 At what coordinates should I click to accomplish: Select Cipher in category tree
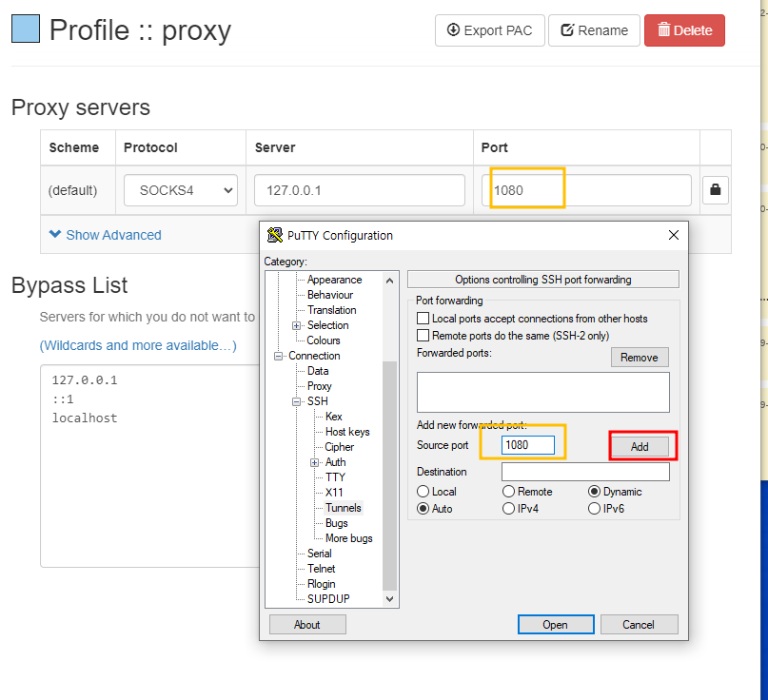(x=339, y=447)
